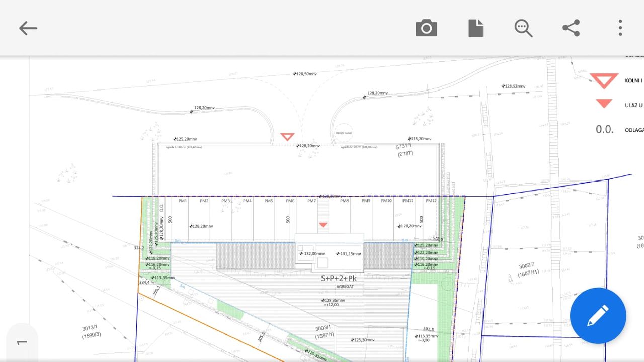Open the document file icon

click(475, 28)
